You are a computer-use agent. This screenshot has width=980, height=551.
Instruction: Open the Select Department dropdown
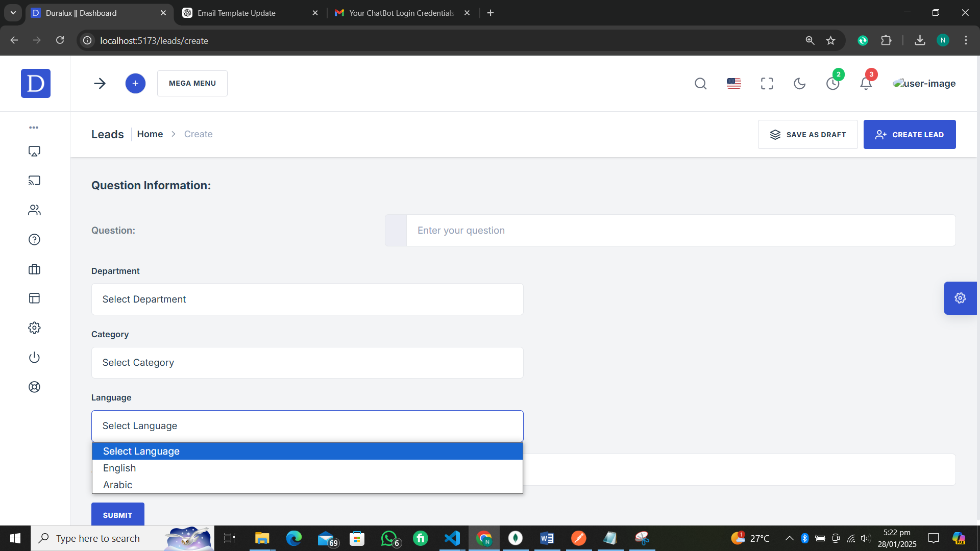307,299
